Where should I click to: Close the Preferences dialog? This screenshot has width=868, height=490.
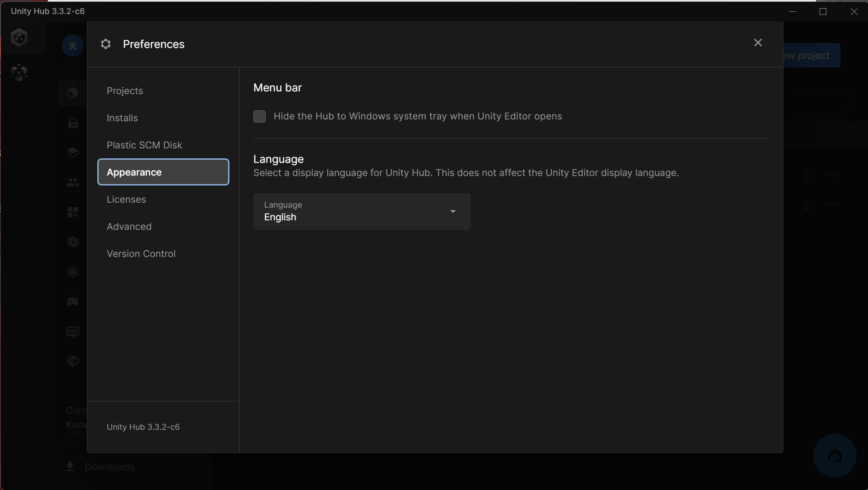[758, 43]
